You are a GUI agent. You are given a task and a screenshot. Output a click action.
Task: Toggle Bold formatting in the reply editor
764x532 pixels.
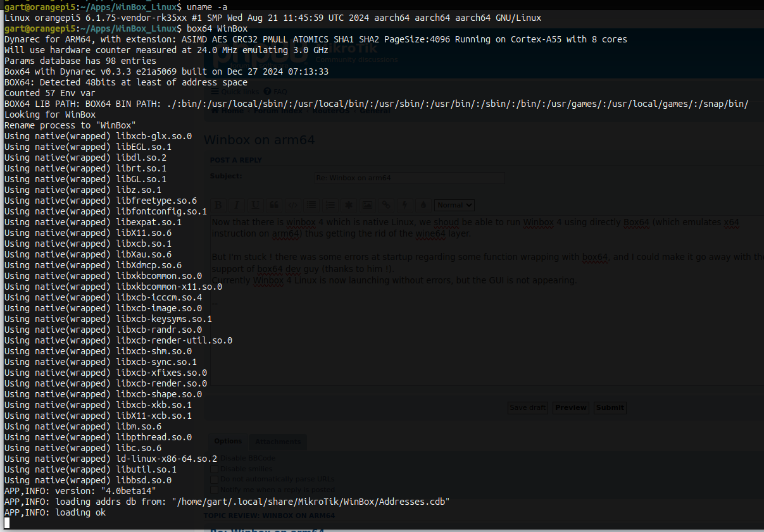click(x=218, y=205)
